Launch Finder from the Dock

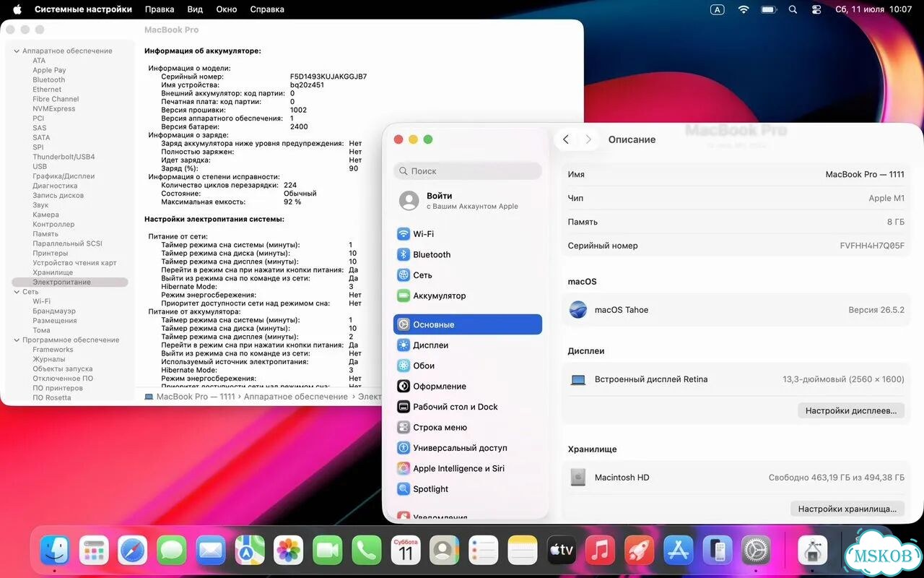(x=55, y=551)
